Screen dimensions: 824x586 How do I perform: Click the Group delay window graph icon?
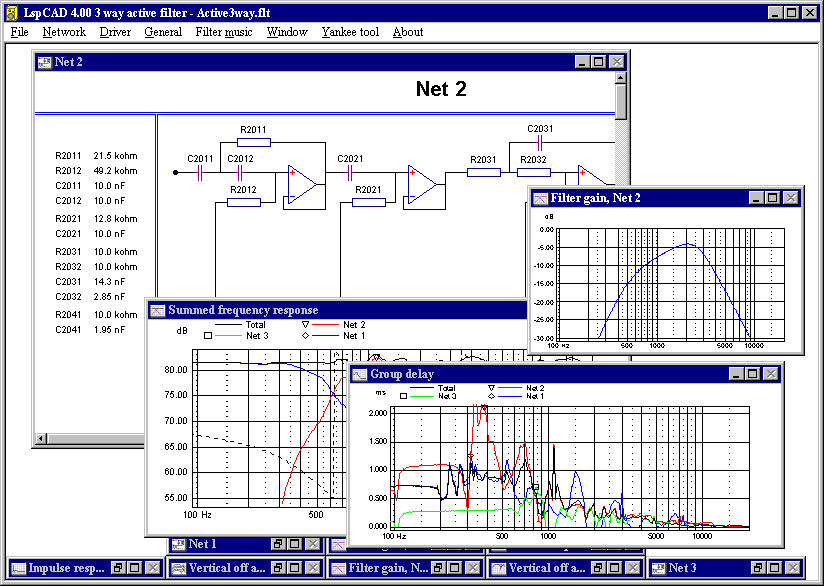tap(360, 374)
